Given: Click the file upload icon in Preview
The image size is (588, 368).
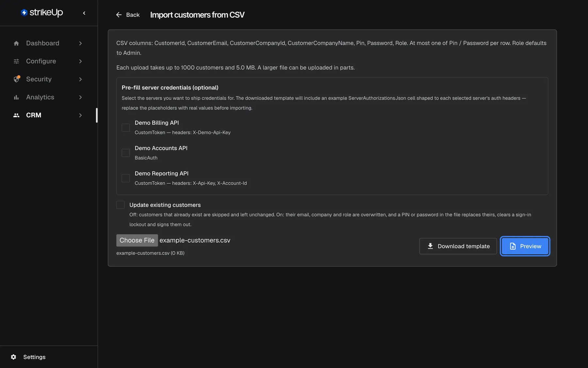Looking at the screenshot, I should click(513, 246).
